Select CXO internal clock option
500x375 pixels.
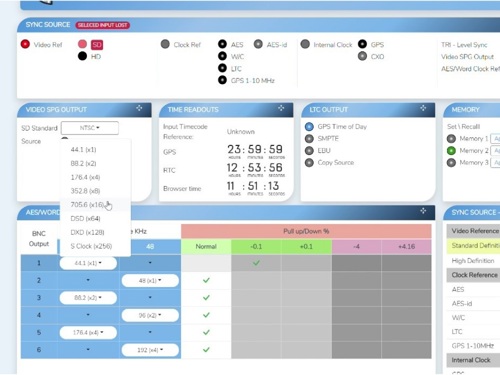pos(362,56)
